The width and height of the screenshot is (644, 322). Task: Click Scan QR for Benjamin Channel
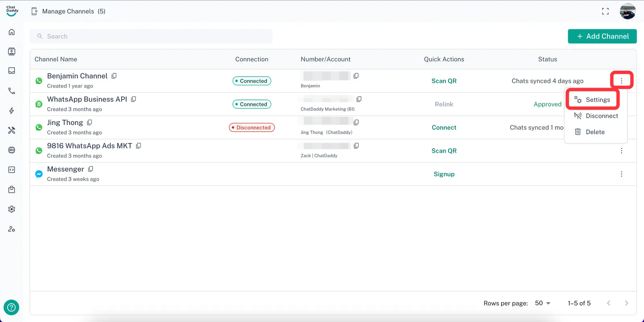(x=444, y=81)
